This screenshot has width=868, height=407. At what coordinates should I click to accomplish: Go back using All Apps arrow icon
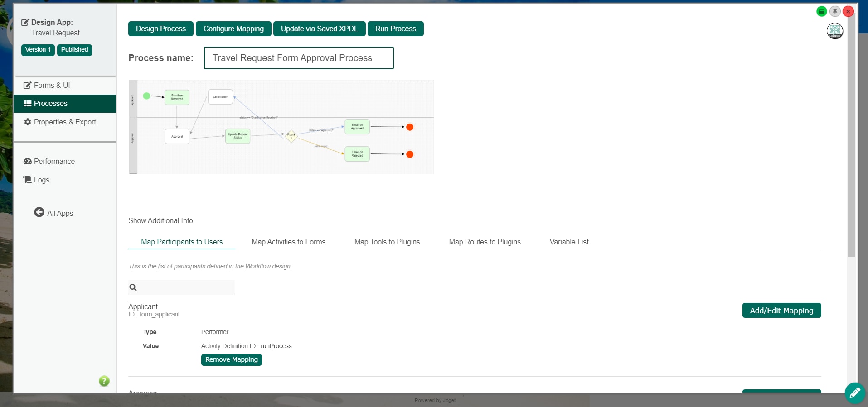click(39, 212)
